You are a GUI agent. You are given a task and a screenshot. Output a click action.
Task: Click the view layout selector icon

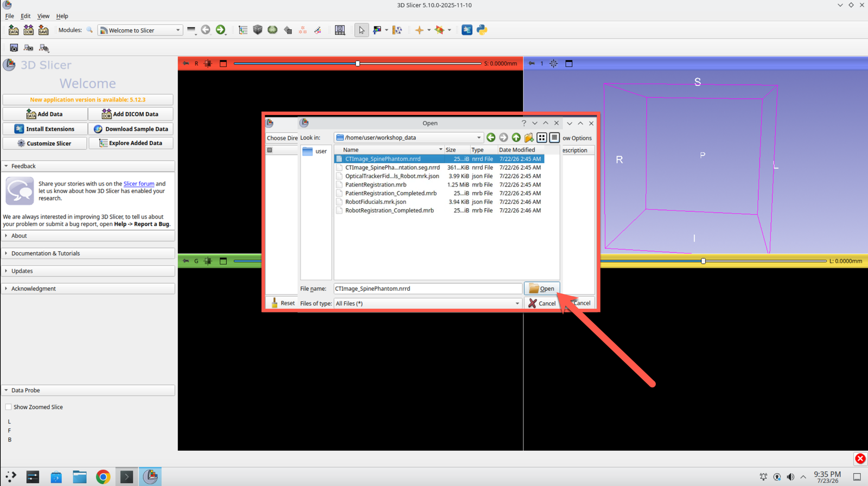(340, 30)
